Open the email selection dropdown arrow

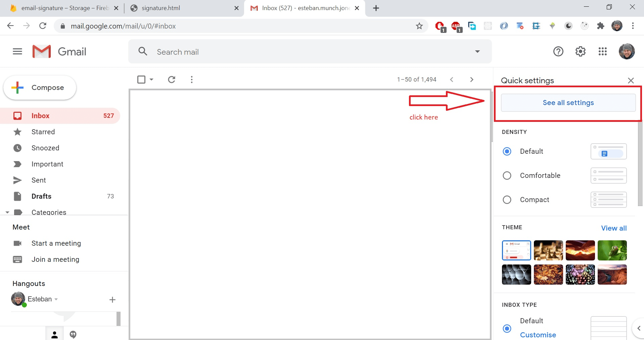pos(151,80)
